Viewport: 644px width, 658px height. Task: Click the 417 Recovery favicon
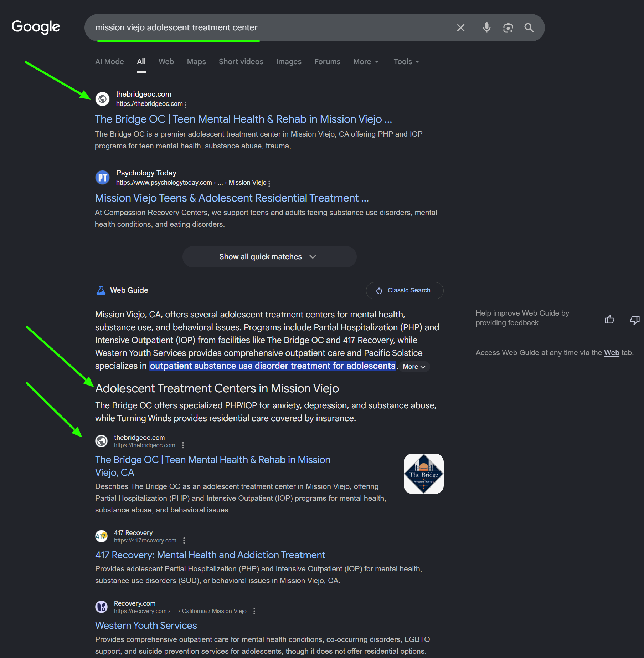pos(102,536)
